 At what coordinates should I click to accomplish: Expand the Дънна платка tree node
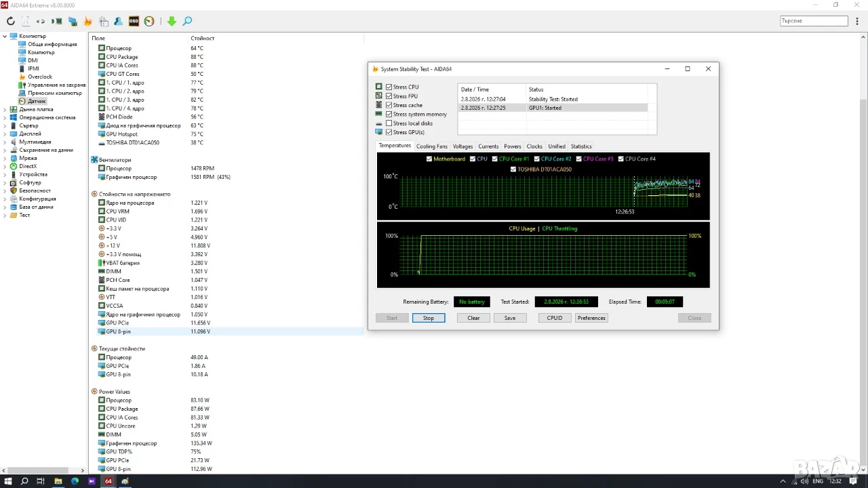5,109
